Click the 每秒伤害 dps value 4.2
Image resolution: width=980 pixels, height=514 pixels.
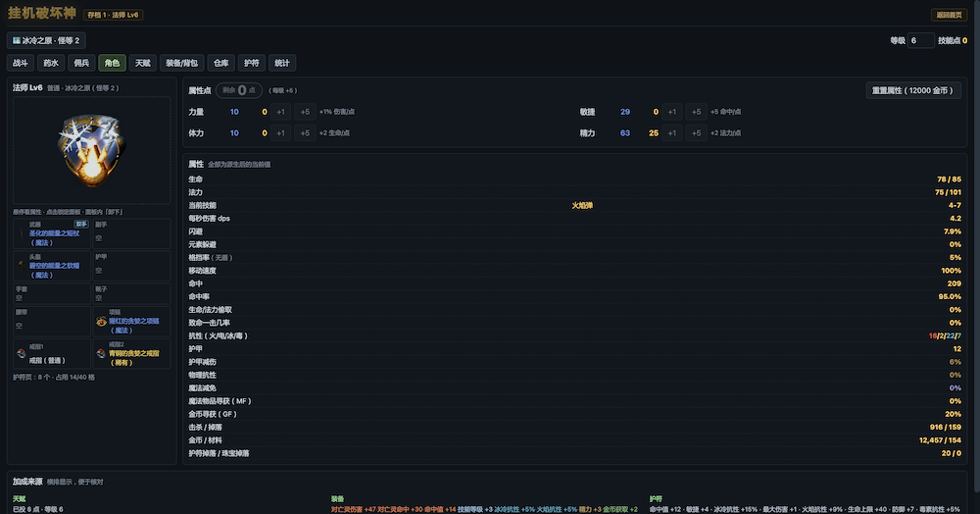click(955, 219)
